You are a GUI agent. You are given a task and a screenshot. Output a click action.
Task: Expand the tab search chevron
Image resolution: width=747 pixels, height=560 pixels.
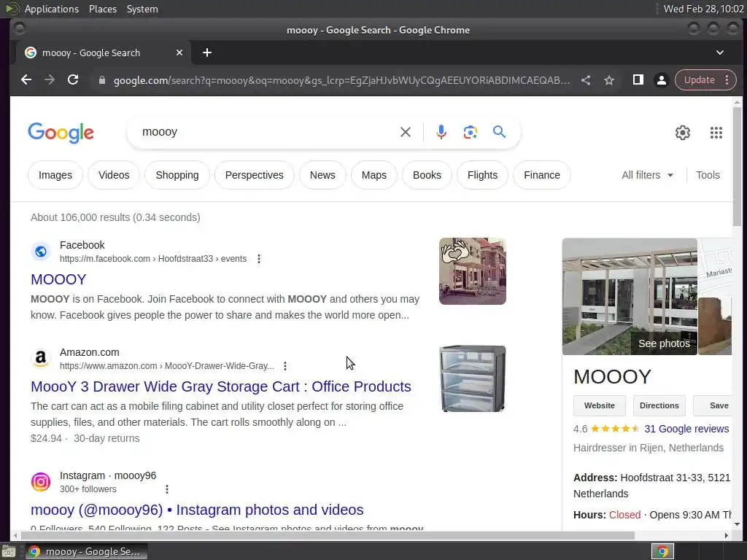pyautogui.click(x=720, y=52)
